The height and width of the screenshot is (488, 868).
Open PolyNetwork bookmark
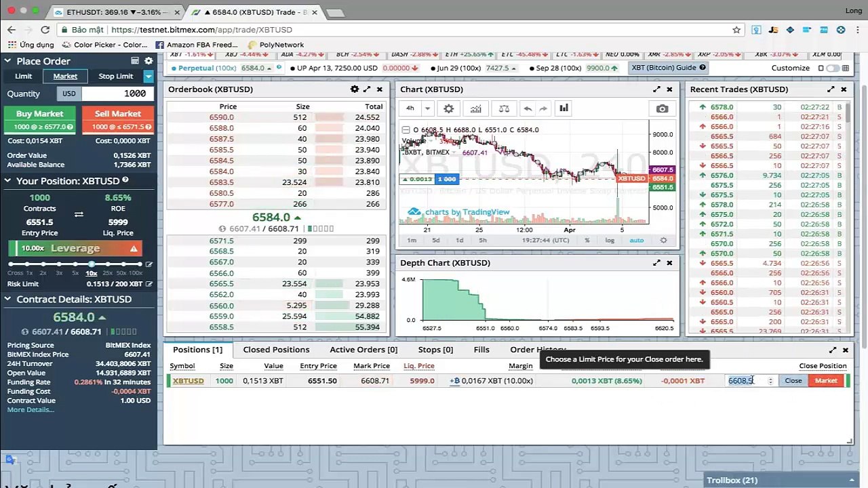pyautogui.click(x=275, y=45)
